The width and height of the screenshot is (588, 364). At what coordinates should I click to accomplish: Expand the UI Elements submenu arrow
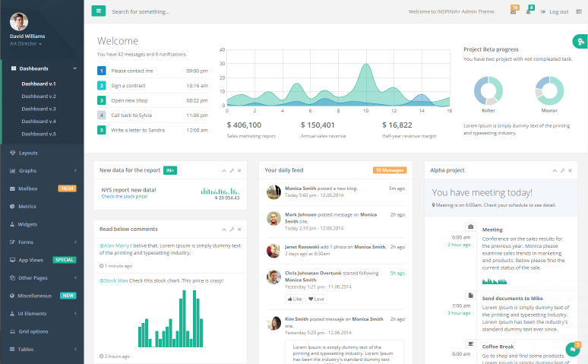pos(75,314)
